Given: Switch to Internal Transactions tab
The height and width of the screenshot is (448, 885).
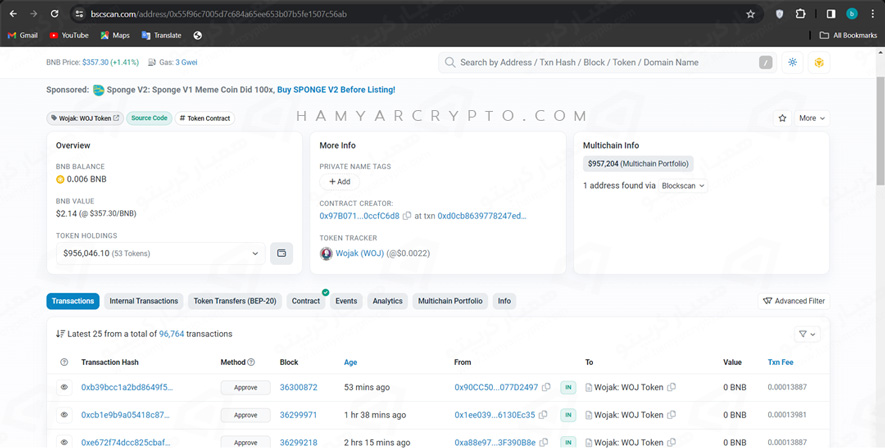Looking at the screenshot, I should 144,301.
